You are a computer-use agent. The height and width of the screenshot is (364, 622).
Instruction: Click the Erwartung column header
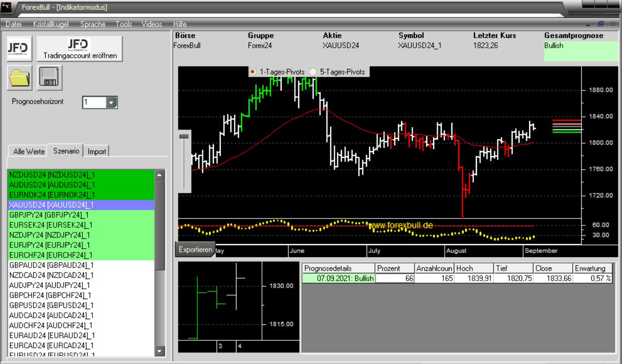coord(593,269)
